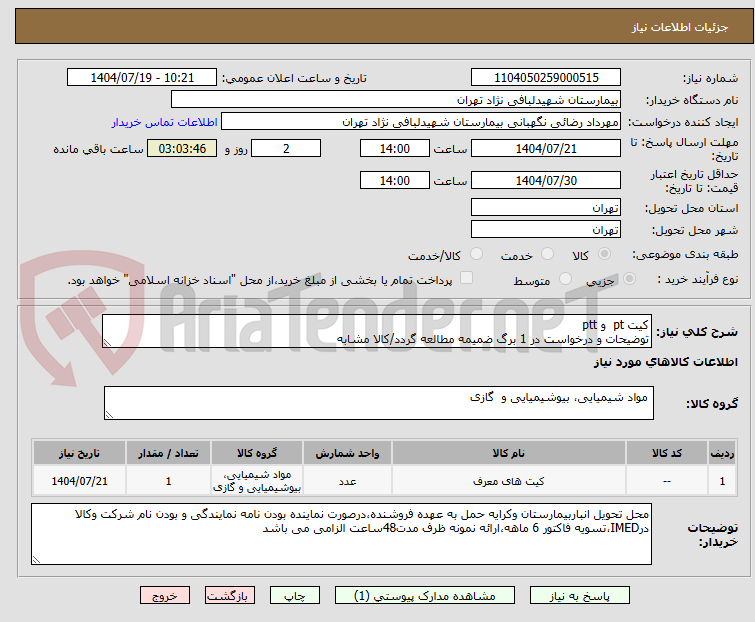This screenshot has width=755, height=622.
Task: Click the response deadline hour 14:00 field
Action: click(x=394, y=148)
